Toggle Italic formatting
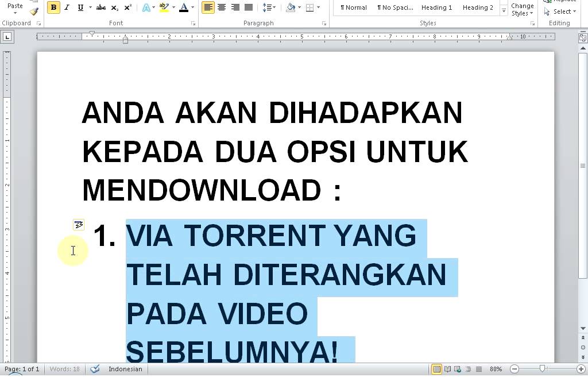The width and height of the screenshot is (588, 377). (67, 7)
